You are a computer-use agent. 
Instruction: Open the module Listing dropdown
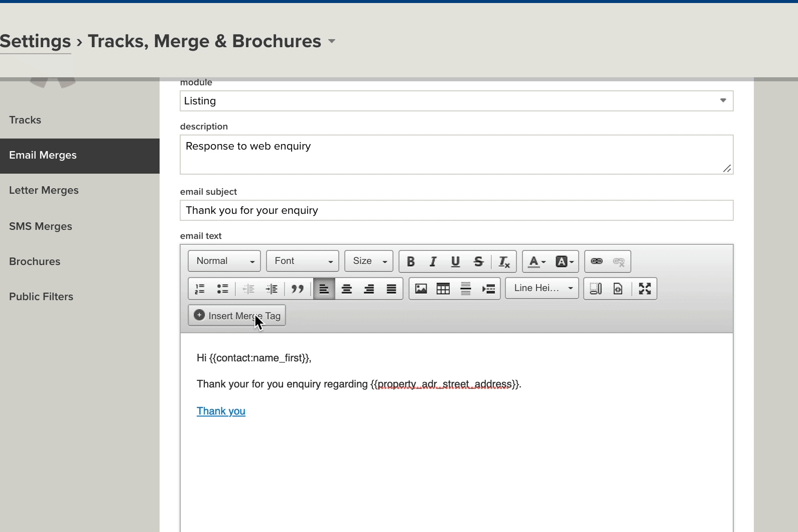[457, 101]
